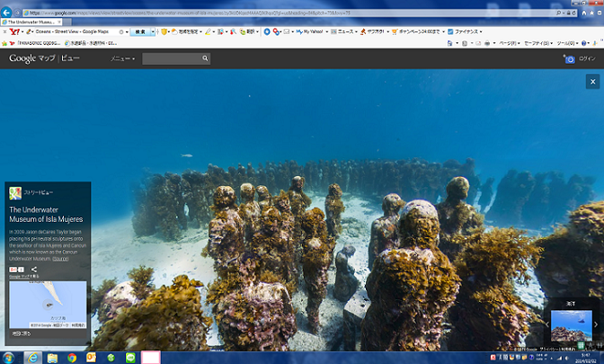This screenshot has height=364, width=604.
Task: Open the ページ(P) command menu
Action: click(x=510, y=43)
